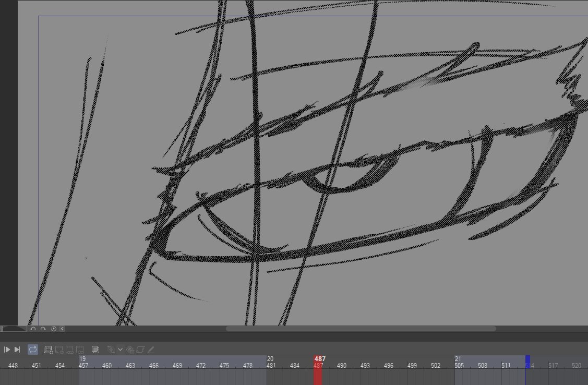588x385 pixels.
Task: Toggle loop playback in the timeline
Action: (33, 350)
